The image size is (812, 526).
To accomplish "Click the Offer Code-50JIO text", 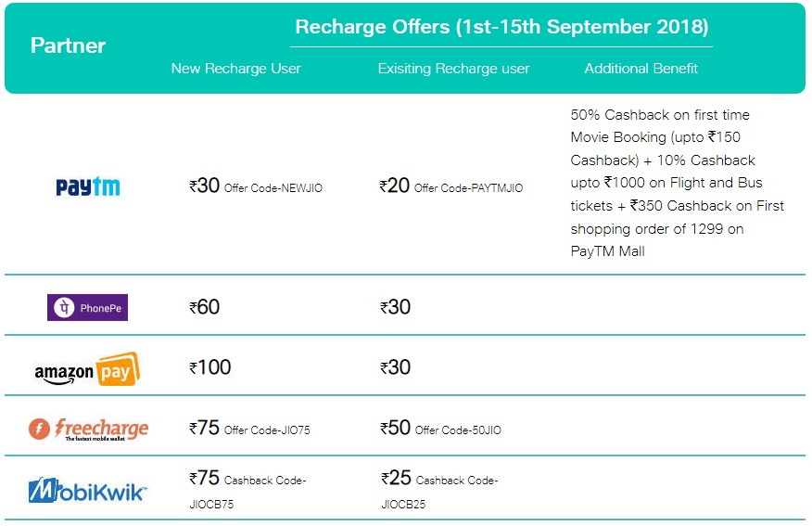I will click(x=458, y=430).
